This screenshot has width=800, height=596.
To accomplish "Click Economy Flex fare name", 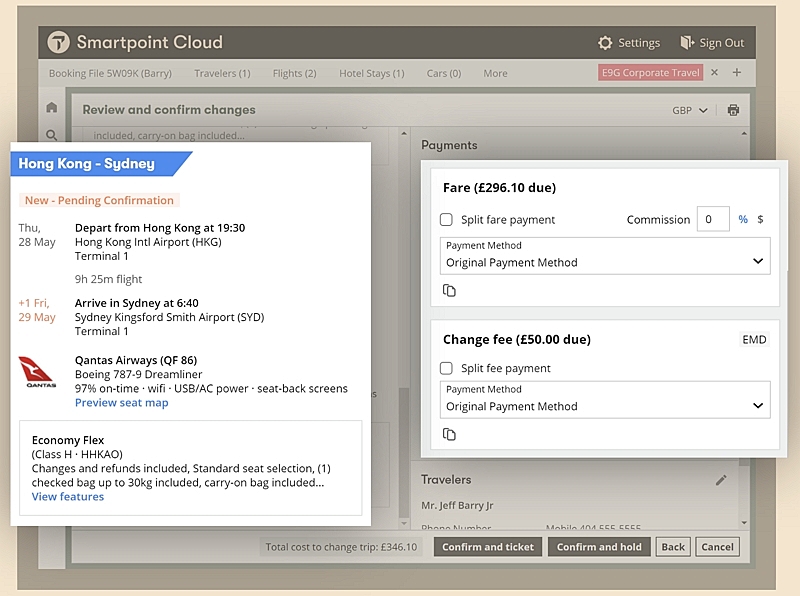I will (68, 440).
